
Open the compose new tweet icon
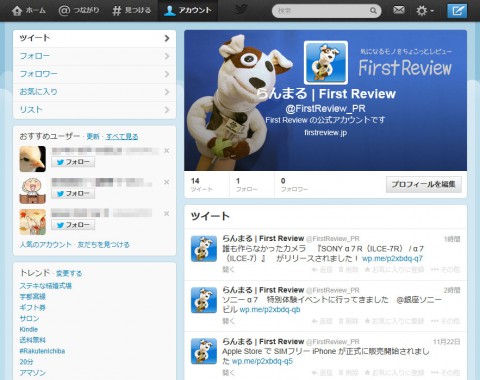(x=457, y=11)
